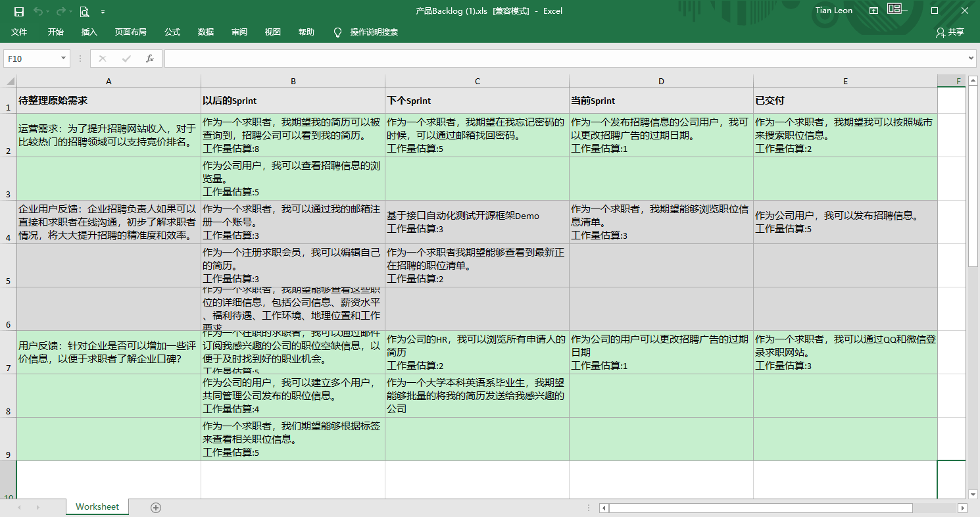
Task: Click the Insert Function fx icon
Action: (x=149, y=59)
